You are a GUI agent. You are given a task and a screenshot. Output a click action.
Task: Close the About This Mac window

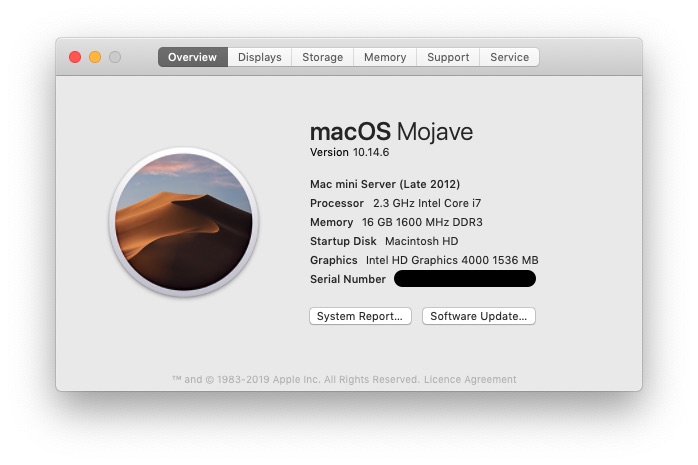pyautogui.click(x=75, y=57)
